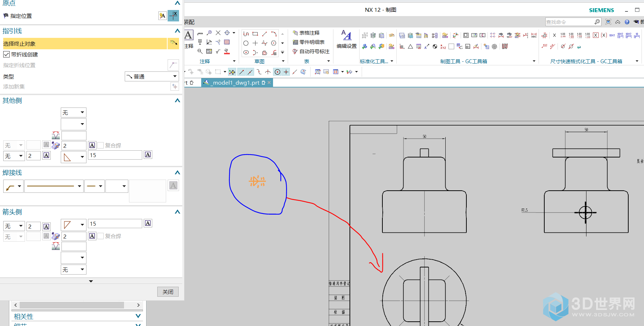Open the weld line style dropdown

[54, 186]
